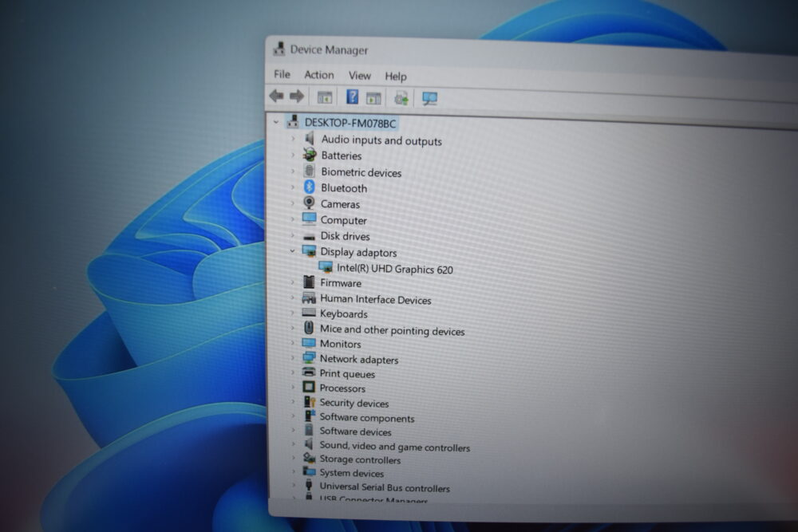
Task: Select the Software devices label
Action: (355, 432)
